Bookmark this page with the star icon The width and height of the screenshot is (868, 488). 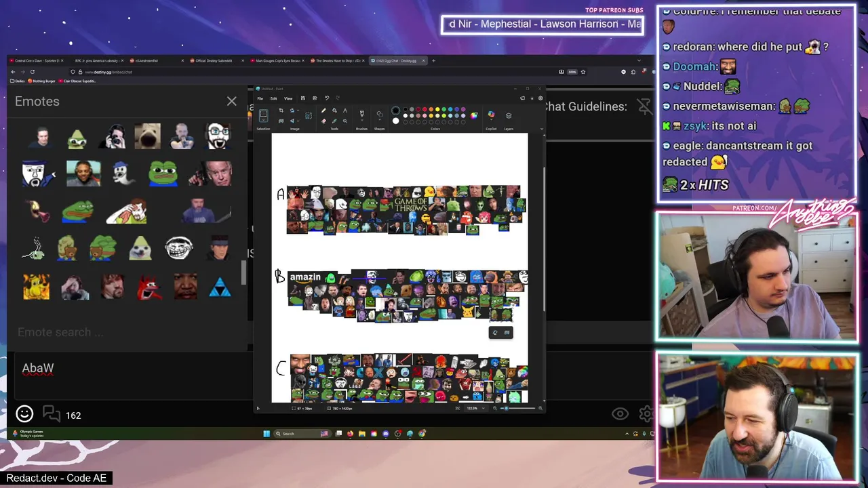[x=583, y=72]
